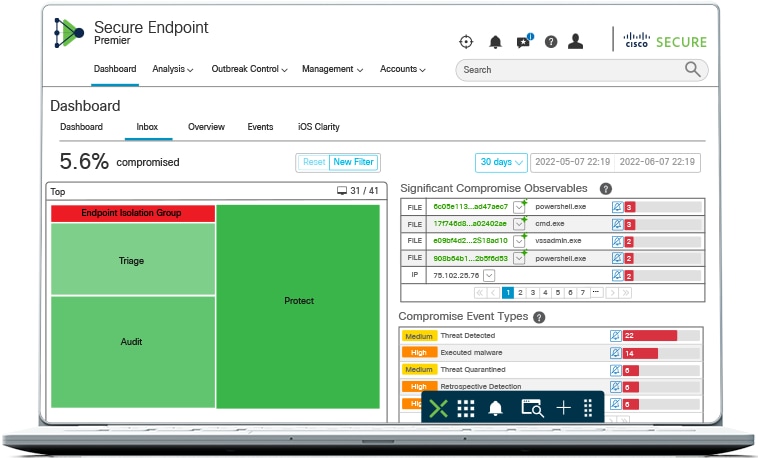Click the crosshair target icon in header
Viewport: 758px width, 458px height.
466,42
